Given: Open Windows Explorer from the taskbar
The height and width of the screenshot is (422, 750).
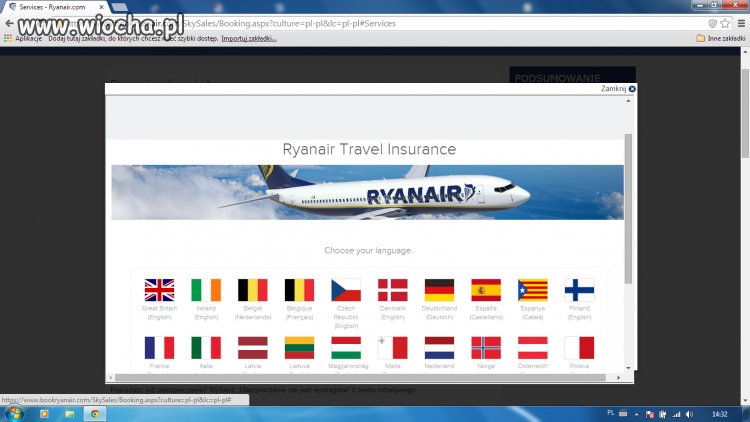Looking at the screenshot, I should tap(69, 414).
